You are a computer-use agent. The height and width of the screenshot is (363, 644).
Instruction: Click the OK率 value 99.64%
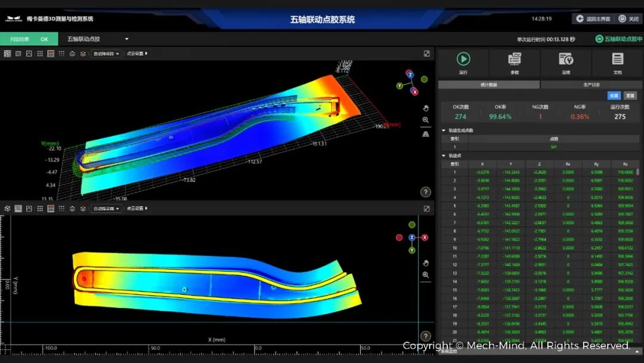[x=500, y=117]
